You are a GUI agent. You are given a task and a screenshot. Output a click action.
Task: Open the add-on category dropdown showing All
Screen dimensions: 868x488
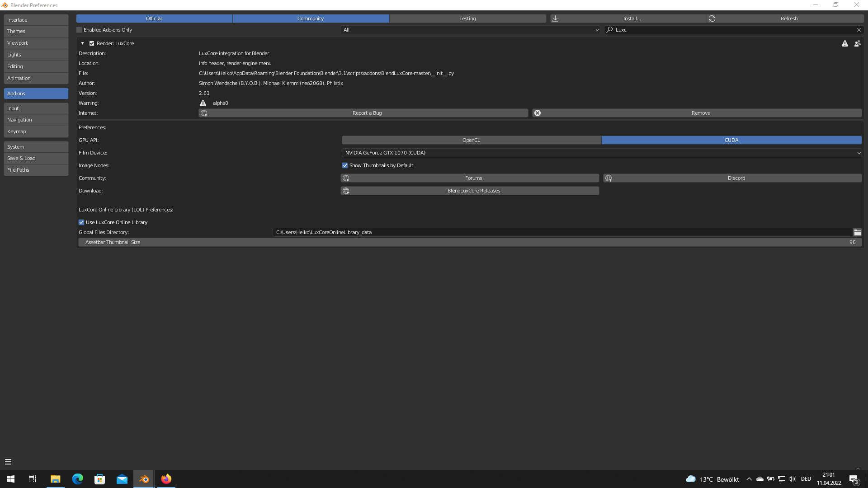click(x=470, y=30)
